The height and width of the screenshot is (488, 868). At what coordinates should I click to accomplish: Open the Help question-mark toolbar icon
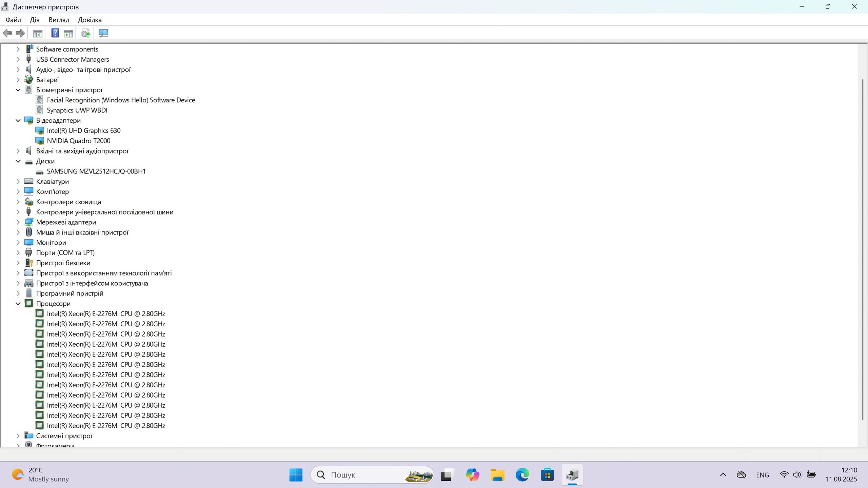pos(55,33)
